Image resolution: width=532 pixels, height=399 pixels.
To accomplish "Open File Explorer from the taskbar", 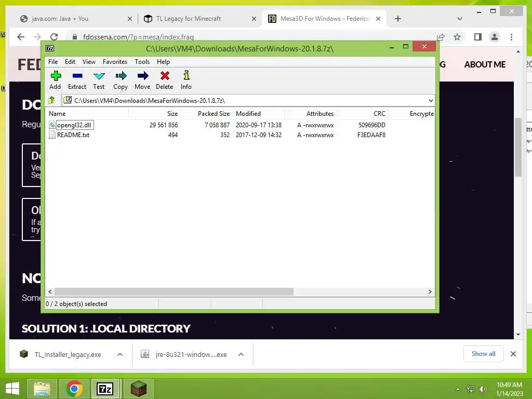I will click(42, 389).
